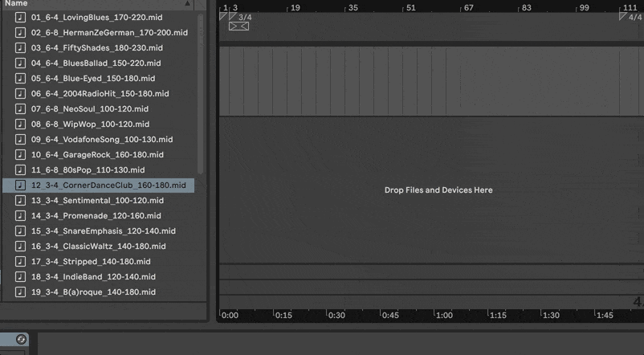Click the circular loop icon in the clip view tab

coord(21,340)
